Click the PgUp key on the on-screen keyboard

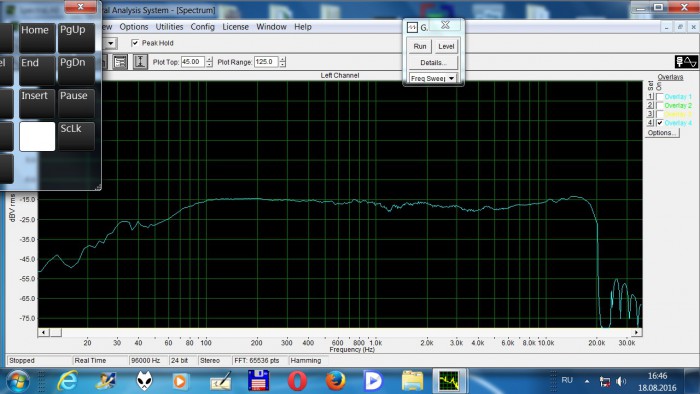click(x=76, y=37)
